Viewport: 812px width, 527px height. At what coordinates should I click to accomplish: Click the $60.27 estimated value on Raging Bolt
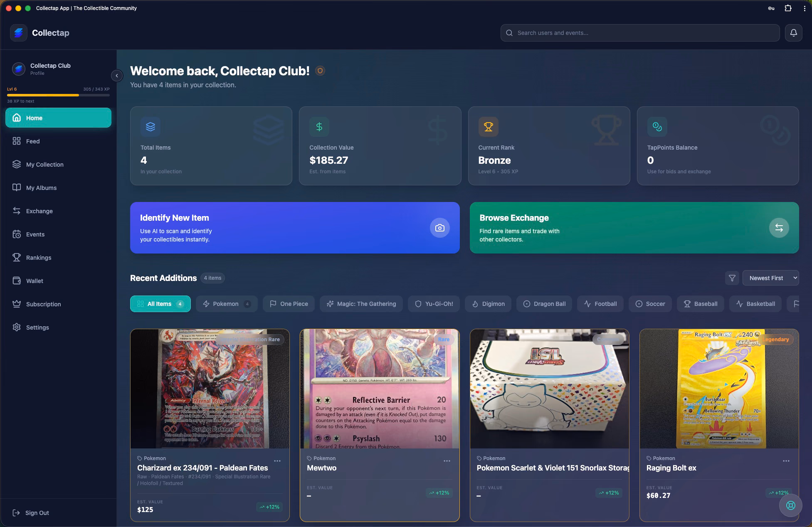coord(658,495)
